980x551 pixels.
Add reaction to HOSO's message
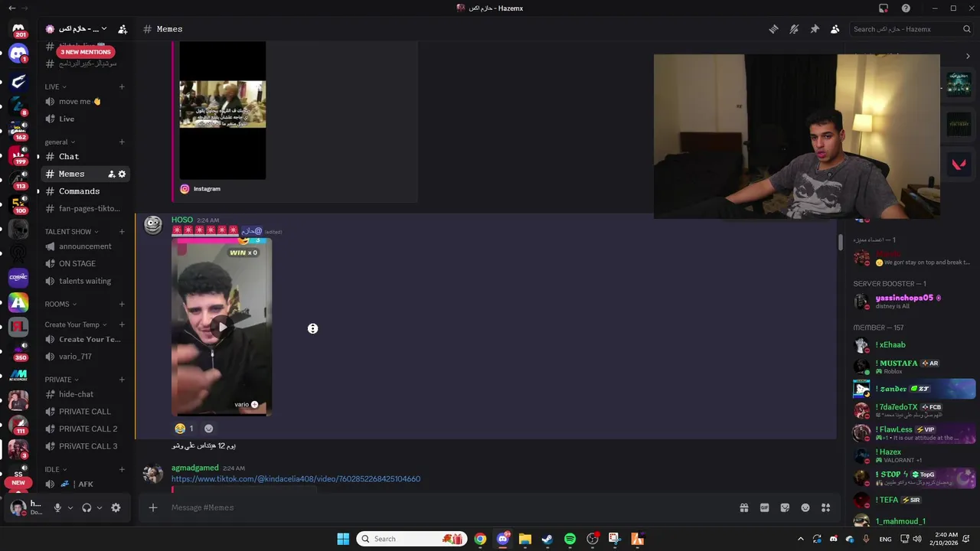click(x=208, y=429)
